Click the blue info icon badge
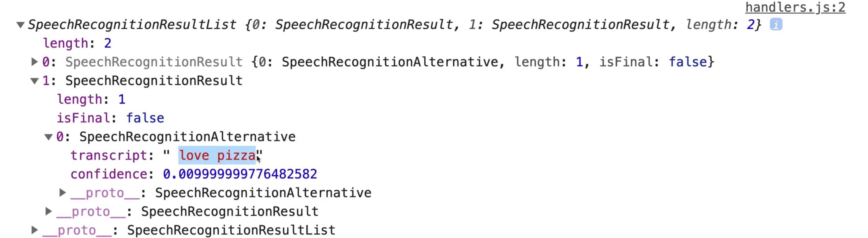The height and width of the screenshot is (238, 868). 776,25
